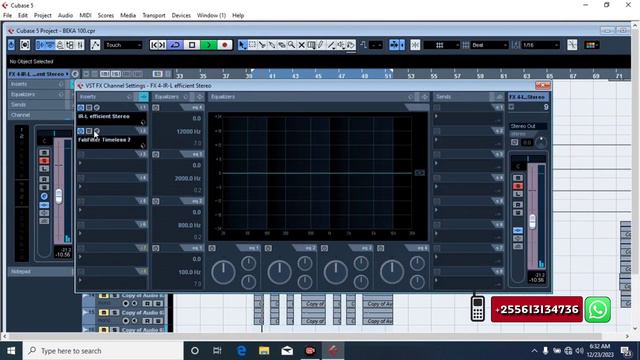Open the Project menu
This screenshot has height=360, width=640.
tap(42, 16)
